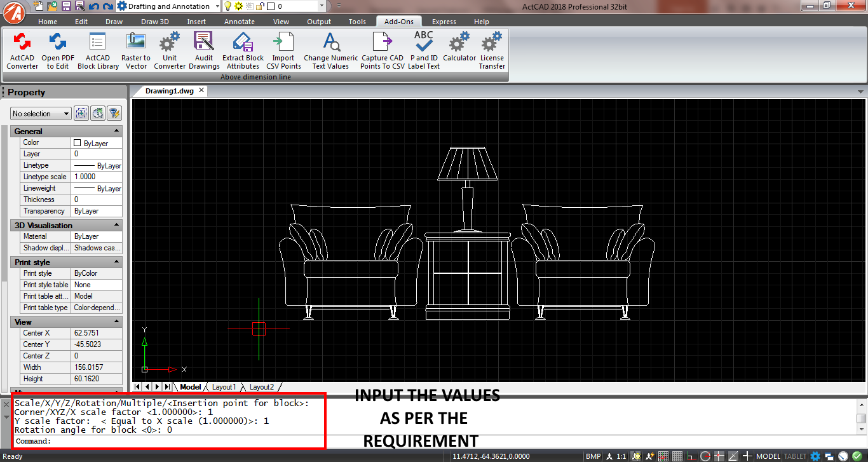Click inside the Center X value field
868x462 pixels.
click(97, 332)
